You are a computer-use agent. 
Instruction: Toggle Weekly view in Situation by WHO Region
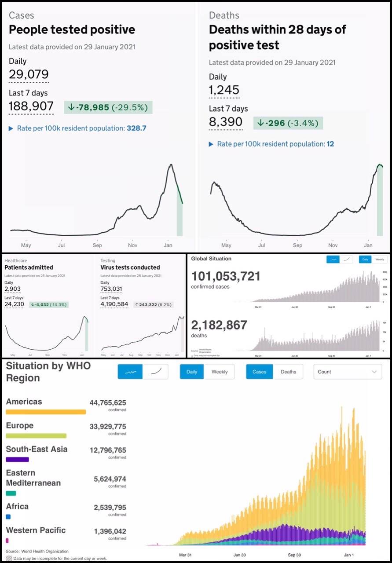(219, 372)
